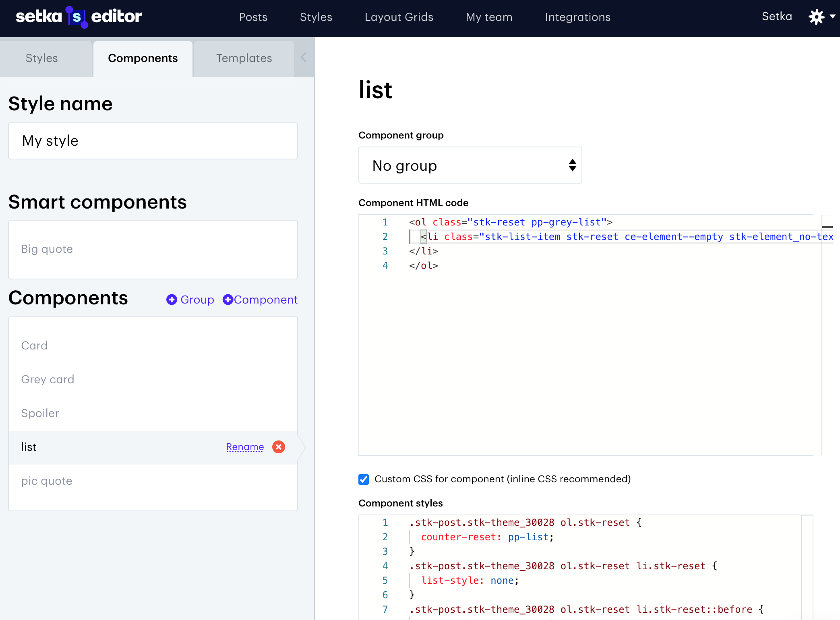Select the Grey card component
Viewport: 840px width, 620px height.
[48, 379]
